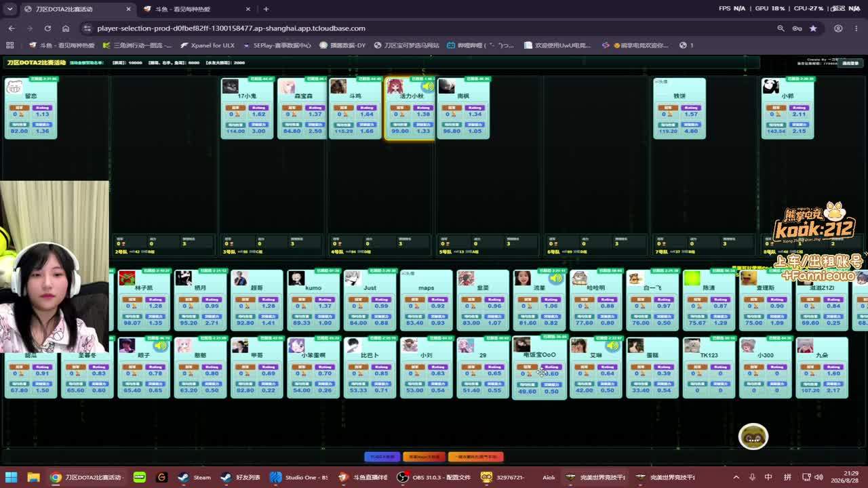
Task: Open the 5EPlay-赛事数据中心 bookmark
Action: (x=276, y=45)
